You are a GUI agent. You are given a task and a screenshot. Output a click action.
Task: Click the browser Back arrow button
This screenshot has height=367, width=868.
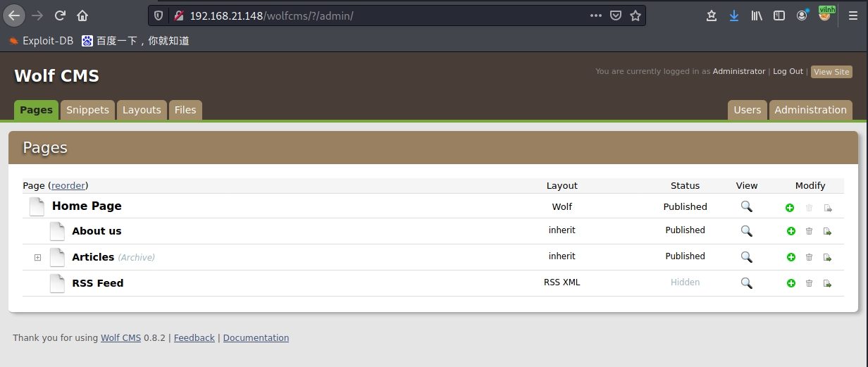tap(14, 15)
